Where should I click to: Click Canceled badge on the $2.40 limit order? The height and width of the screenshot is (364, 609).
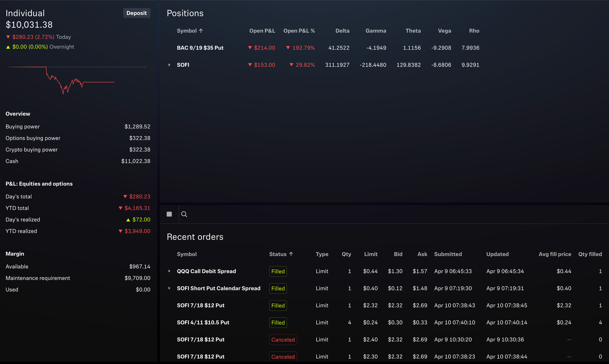tap(283, 340)
